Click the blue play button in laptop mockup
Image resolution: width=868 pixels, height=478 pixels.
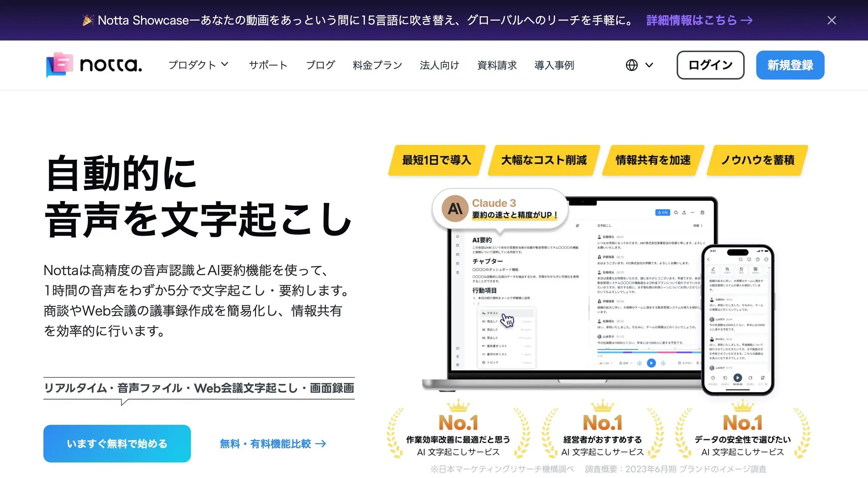[x=651, y=363]
